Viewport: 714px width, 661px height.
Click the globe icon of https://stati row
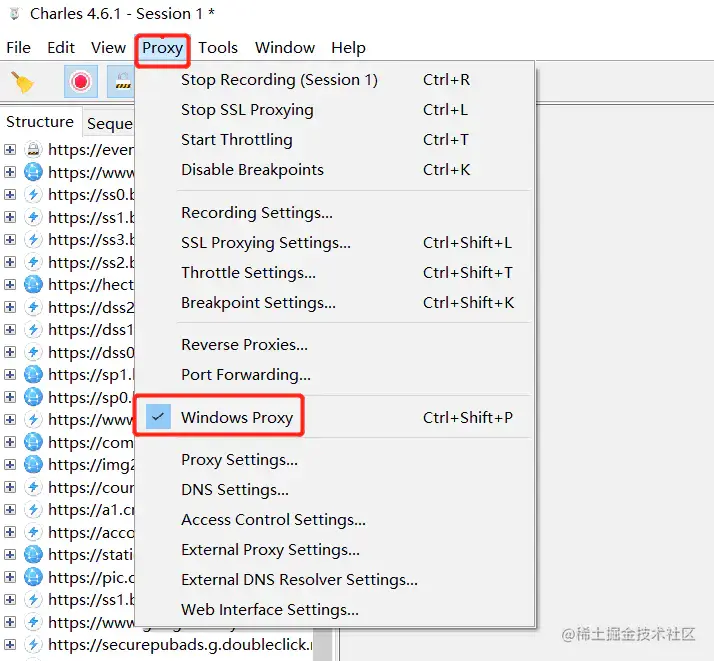pyautogui.click(x=33, y=554)
